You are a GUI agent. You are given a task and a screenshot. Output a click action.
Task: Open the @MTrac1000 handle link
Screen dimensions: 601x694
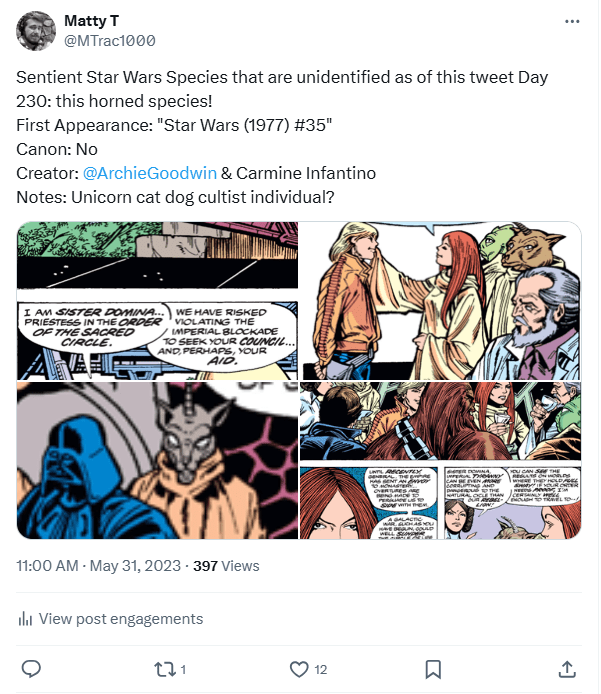[109, 40]
